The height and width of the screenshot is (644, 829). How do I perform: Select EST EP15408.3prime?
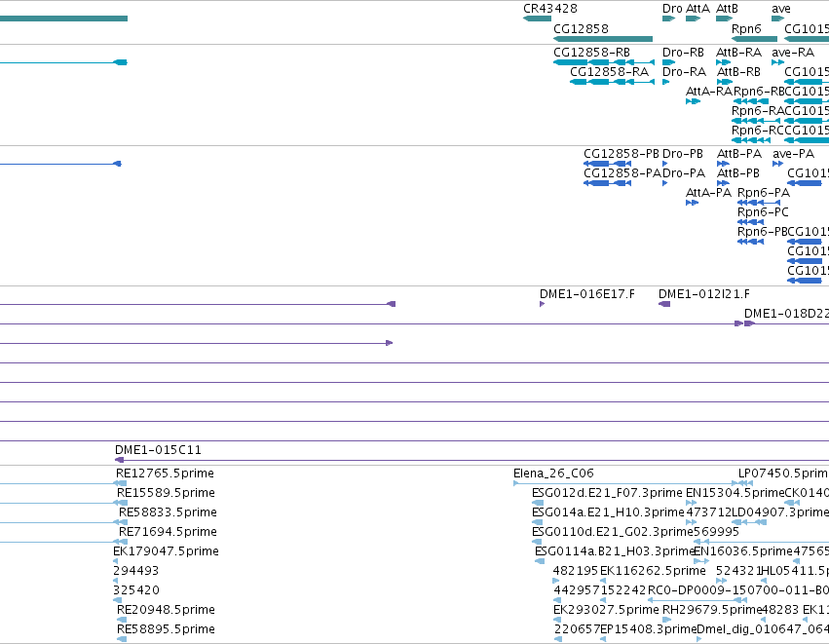coord(649,629)
